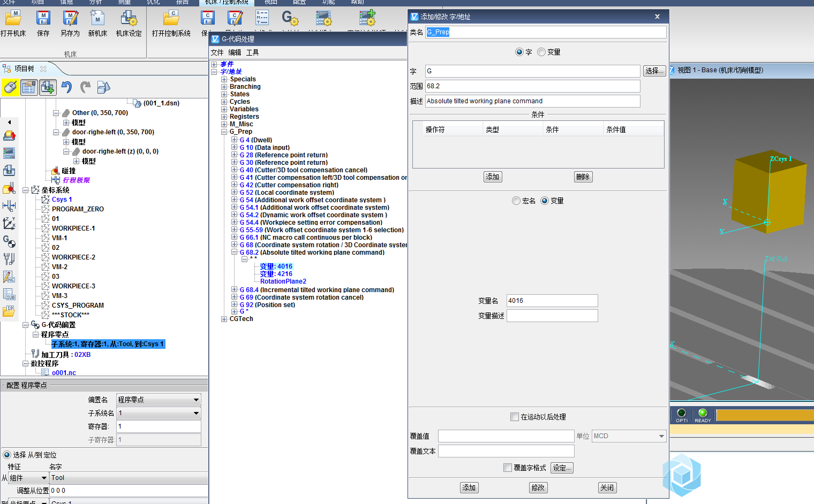Open 机床设定 machine settings icon

coord(129,18)
